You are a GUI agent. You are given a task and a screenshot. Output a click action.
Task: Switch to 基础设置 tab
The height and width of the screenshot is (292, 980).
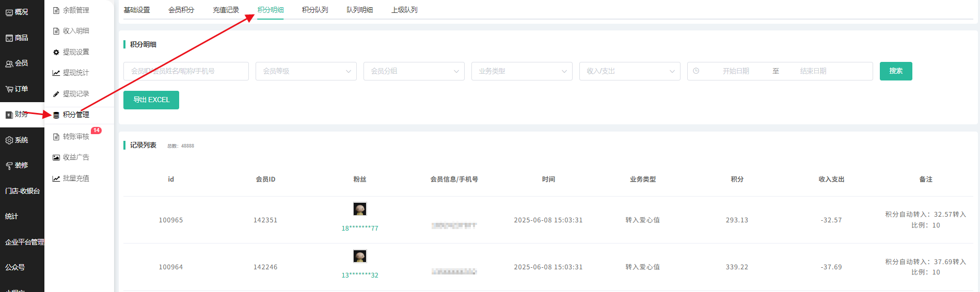(x=137, y=10)
